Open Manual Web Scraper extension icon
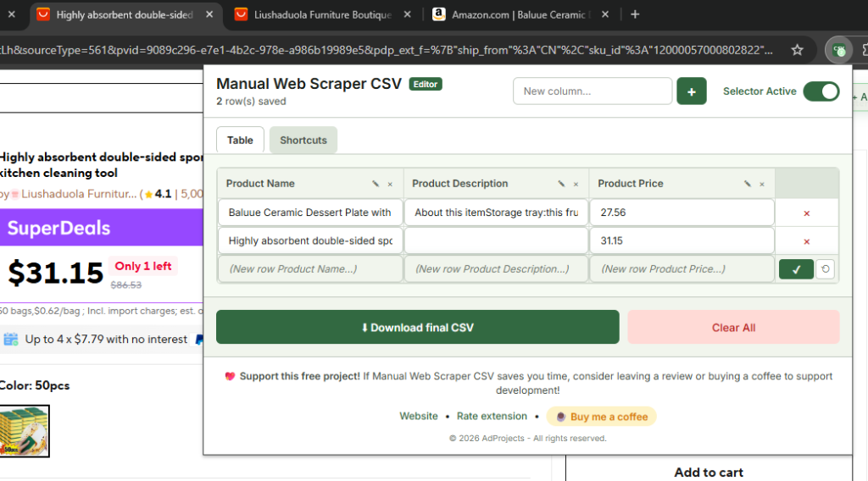The width and height of the screenshot is (868, 481). pos(839,50)
